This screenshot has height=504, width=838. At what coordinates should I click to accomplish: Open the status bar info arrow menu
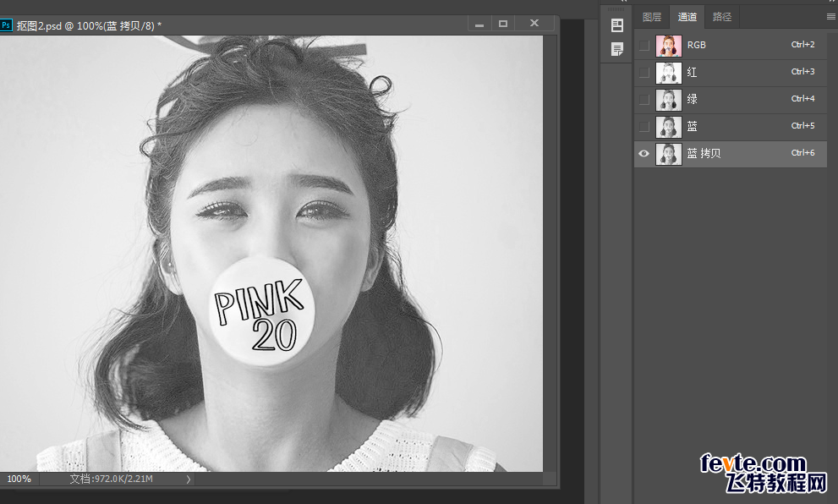188,479
